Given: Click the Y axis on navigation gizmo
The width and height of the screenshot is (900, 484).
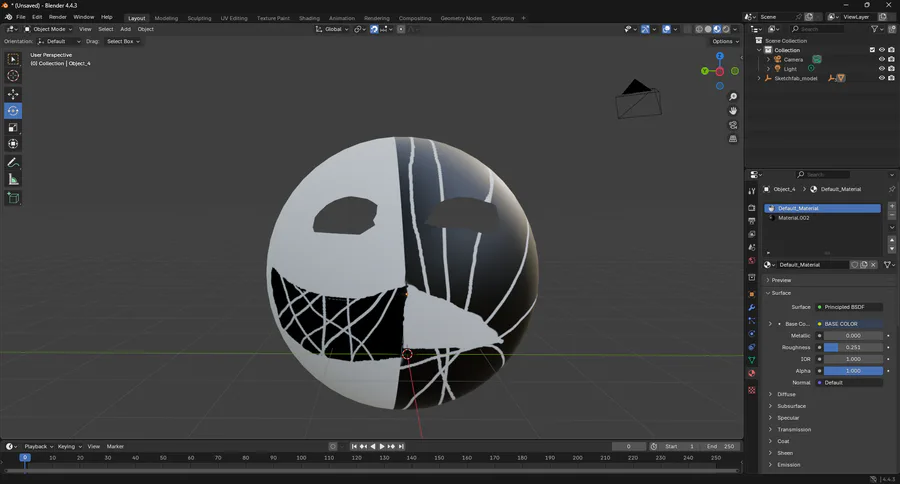Looking at the screenshot, I should tap(705, 71).
